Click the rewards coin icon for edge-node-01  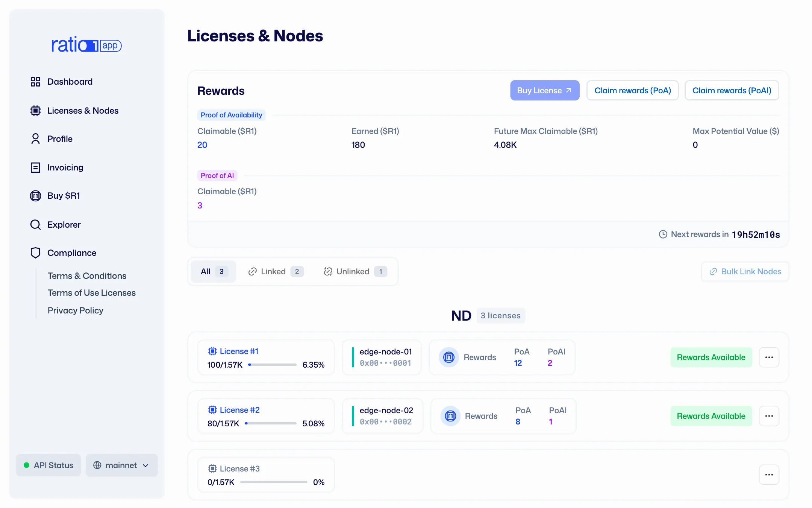[449, 357]
